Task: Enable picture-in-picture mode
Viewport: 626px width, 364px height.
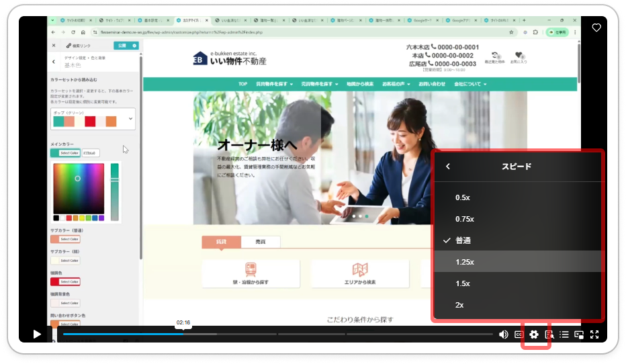Action: pos(579,334)
